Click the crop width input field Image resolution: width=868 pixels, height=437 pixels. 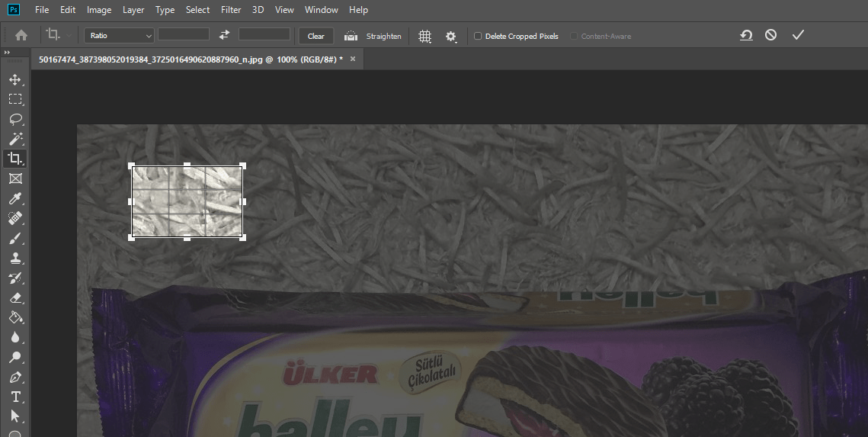tap(183, 34)
